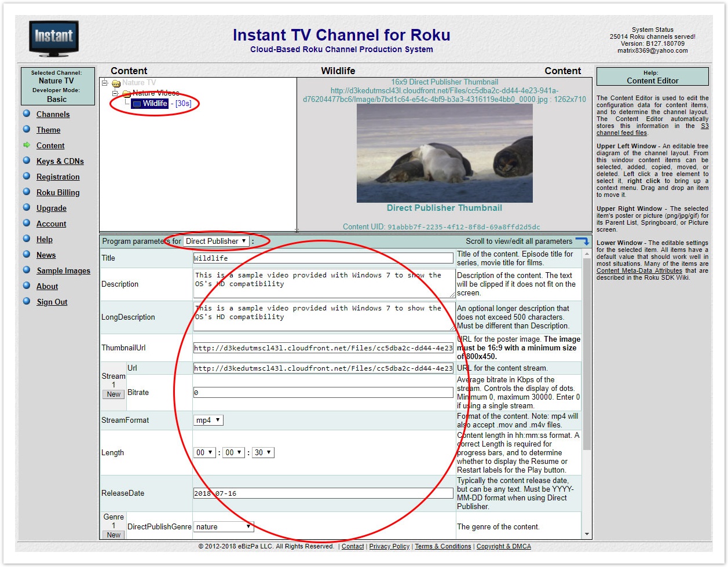Open the Length seconds dropdown
The height and width of the screenshot is (567, 728).
tap(263, 452)
